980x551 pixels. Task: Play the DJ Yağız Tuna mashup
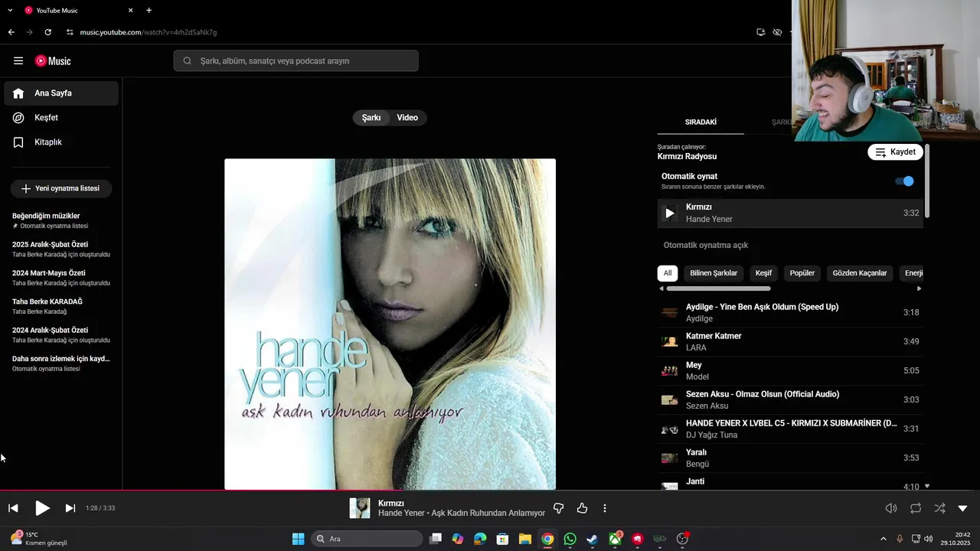click(x=790, y=429)
